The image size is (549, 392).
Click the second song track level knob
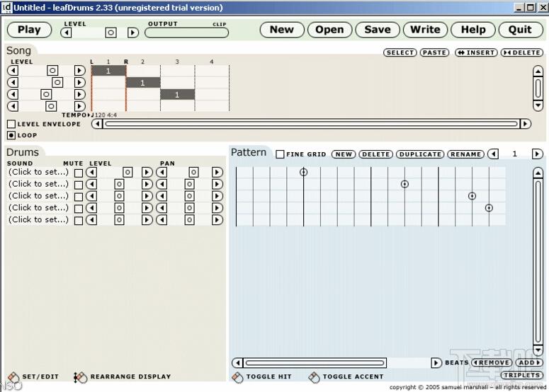[x=57, y=83]
